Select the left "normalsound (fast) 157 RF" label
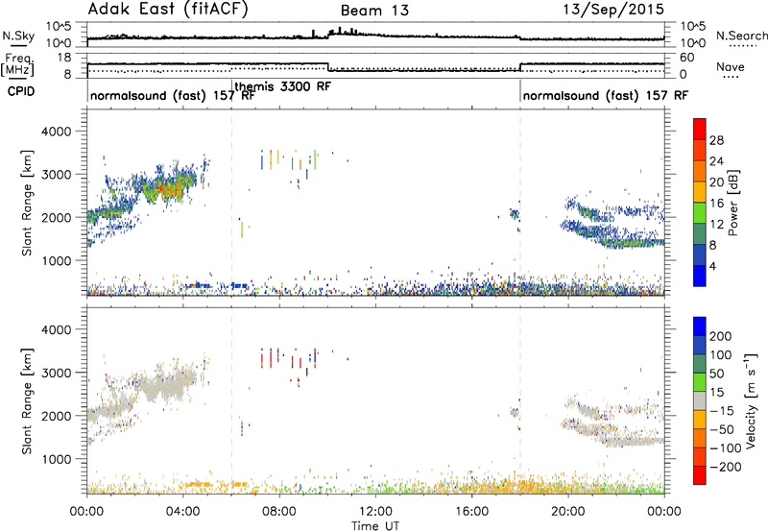The image size is (768, 532). tap(173, 95)
